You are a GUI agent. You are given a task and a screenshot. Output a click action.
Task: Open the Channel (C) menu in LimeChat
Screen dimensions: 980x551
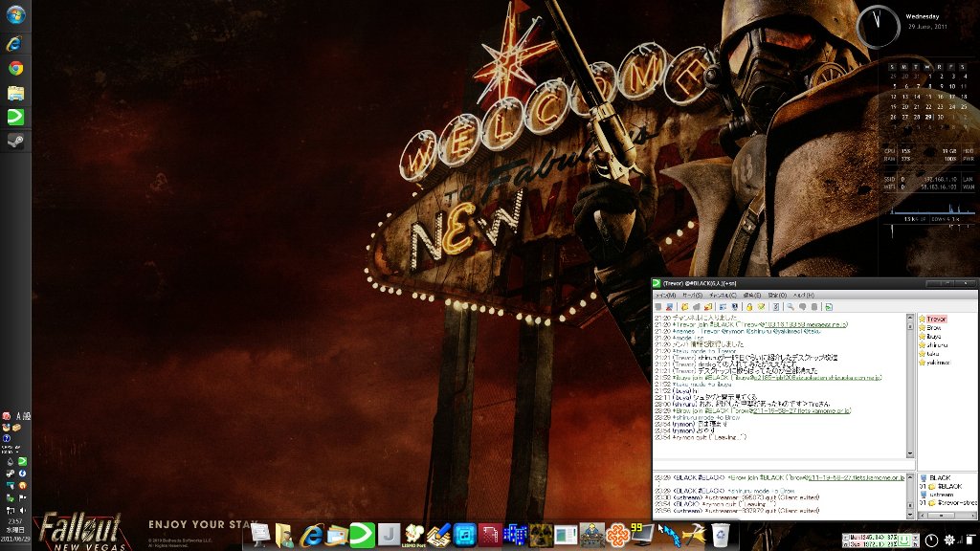click(x=723, y=295)
